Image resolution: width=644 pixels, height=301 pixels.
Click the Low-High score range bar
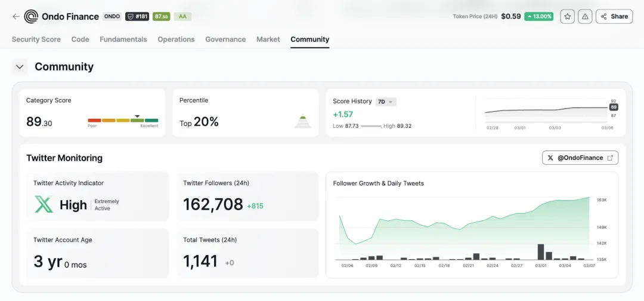click(371, 127)
